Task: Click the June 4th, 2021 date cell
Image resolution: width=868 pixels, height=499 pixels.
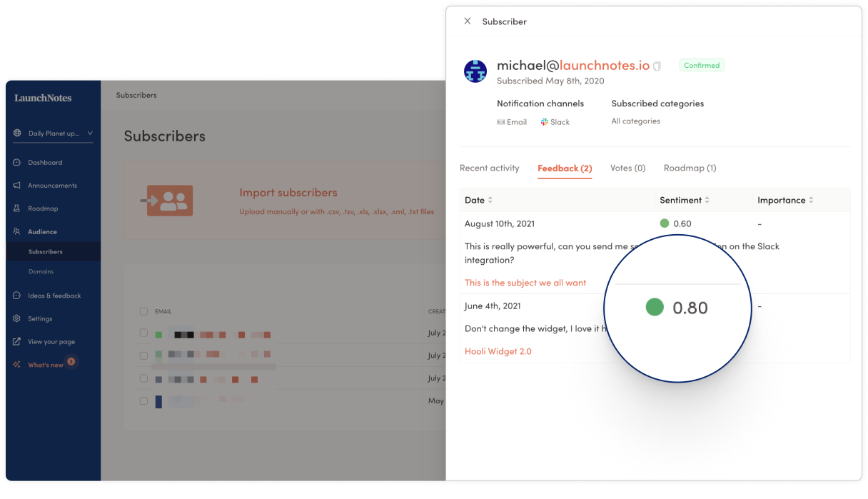Action: pos(493,306)
